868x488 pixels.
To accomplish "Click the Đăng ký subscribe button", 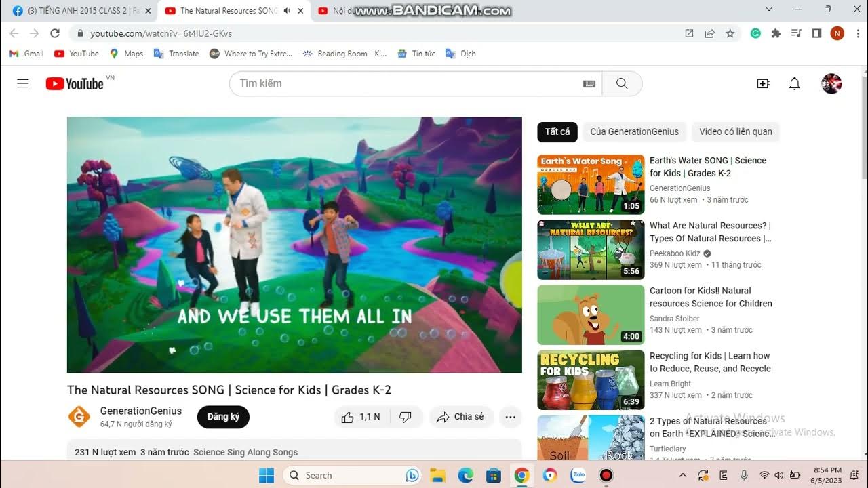I will (223, 417).
